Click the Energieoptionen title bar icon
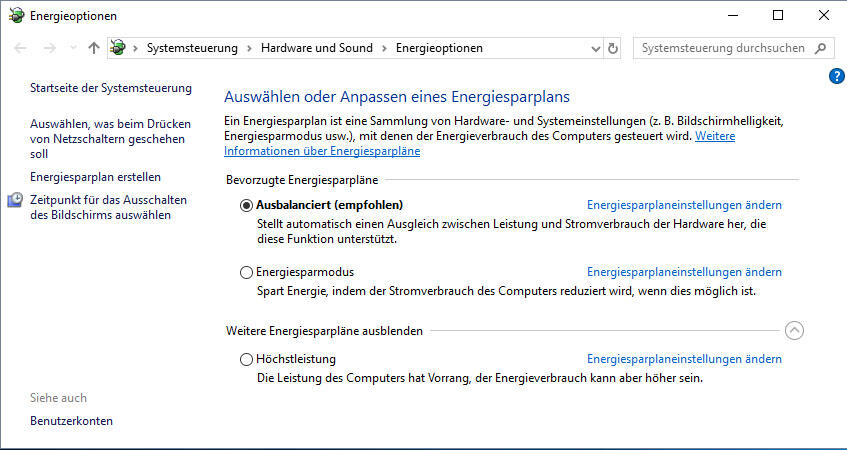Viewport: 847px width, 450px height. coord(14,15)
